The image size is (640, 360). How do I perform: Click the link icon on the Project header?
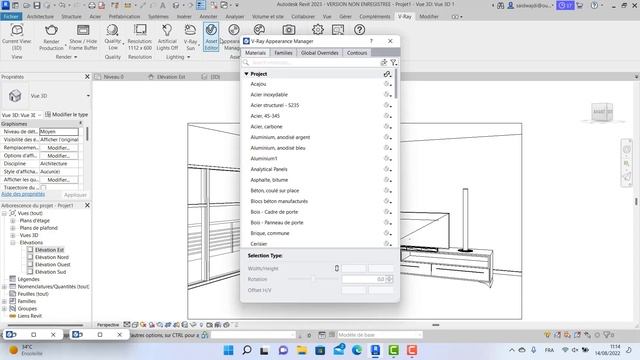pos(387,74)
